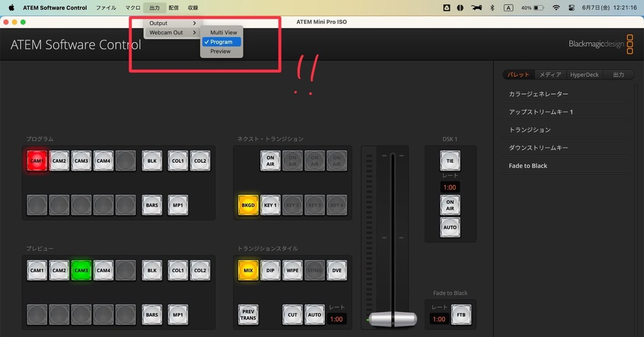Set Preview to BARS
This screenshot has width=644, height=337.
tap(151, 314)
